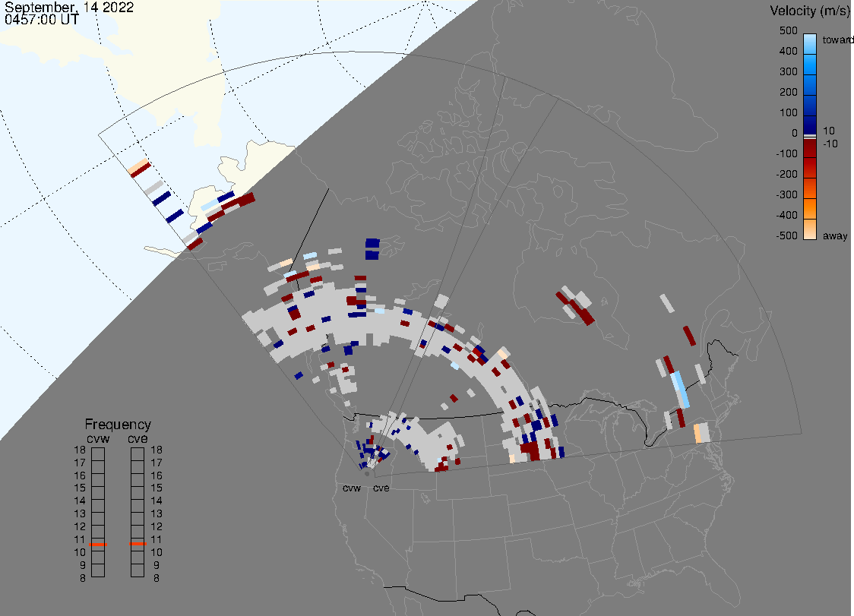
Task: Click the "200" velocity scale value
Action: point(788,92)
